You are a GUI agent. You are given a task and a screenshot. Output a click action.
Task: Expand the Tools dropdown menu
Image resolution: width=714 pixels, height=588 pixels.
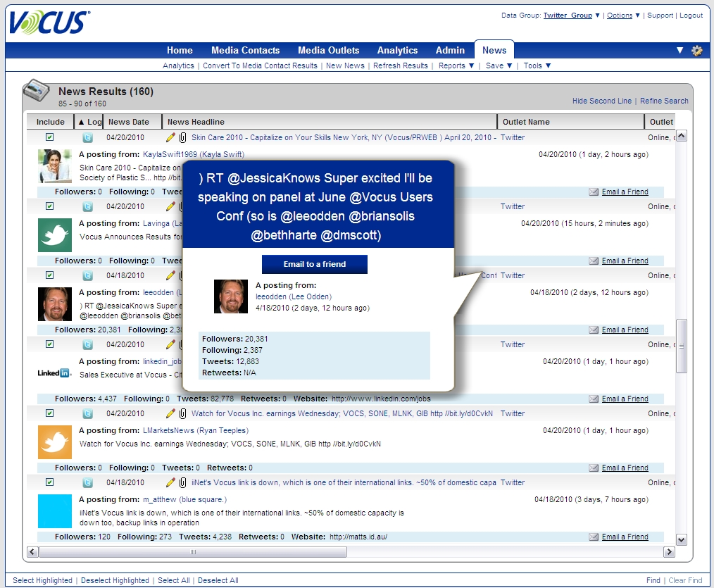pos(537,65)
